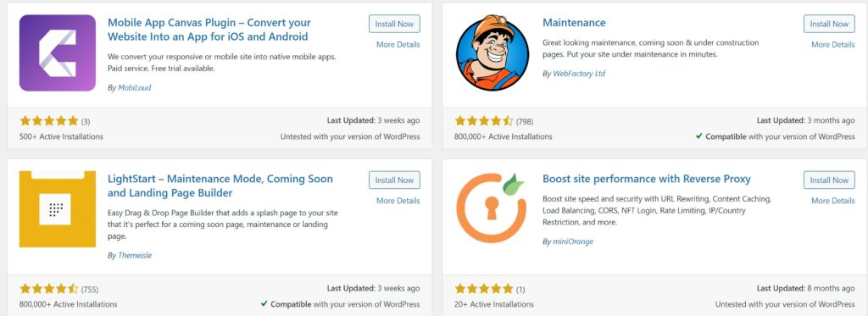
Task: Install the Maintenance plugin now
Action: tap(829, 24)
